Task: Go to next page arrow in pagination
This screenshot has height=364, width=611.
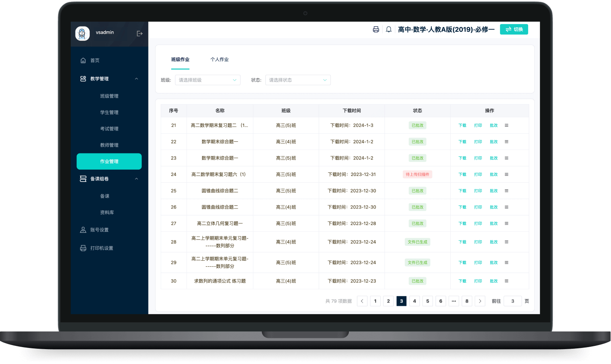Action: (x=480, y=301)
